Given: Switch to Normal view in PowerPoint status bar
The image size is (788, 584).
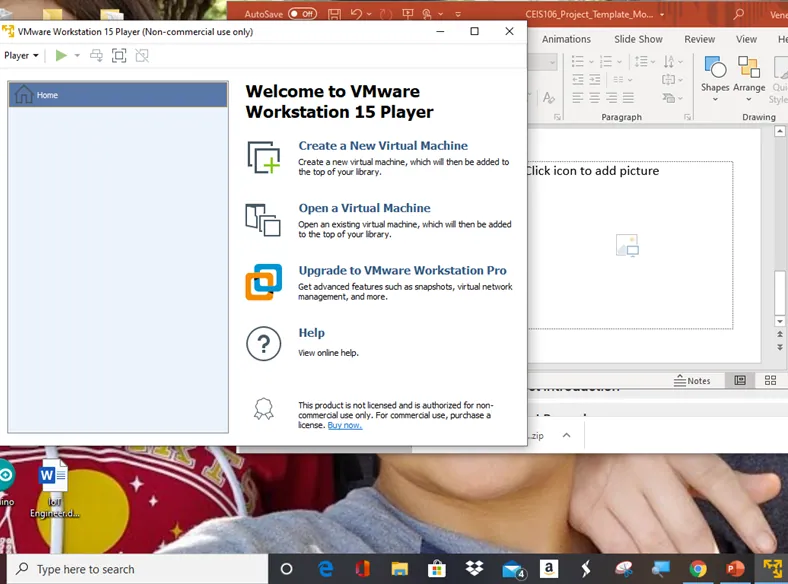Looking at the screenshot, I should click(740, 380).
